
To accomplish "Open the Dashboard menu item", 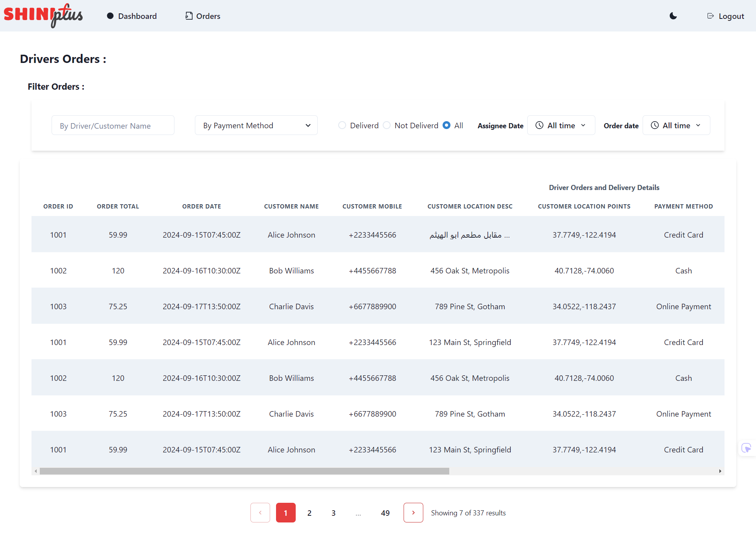I will (137, 16).
